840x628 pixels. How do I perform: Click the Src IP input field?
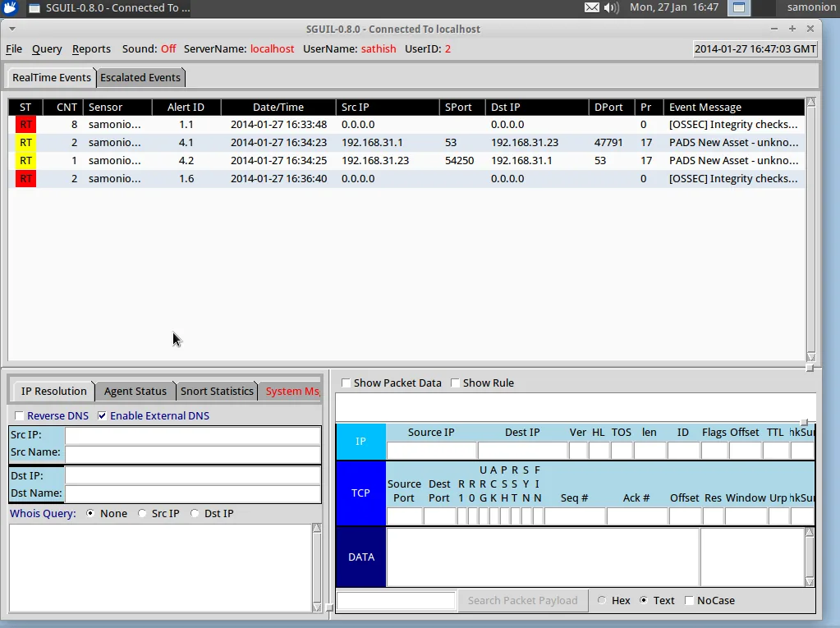tap(193, 435)
